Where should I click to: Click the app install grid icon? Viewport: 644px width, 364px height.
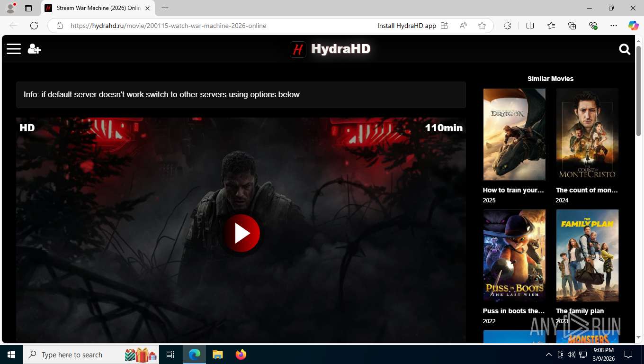[444, 26]
